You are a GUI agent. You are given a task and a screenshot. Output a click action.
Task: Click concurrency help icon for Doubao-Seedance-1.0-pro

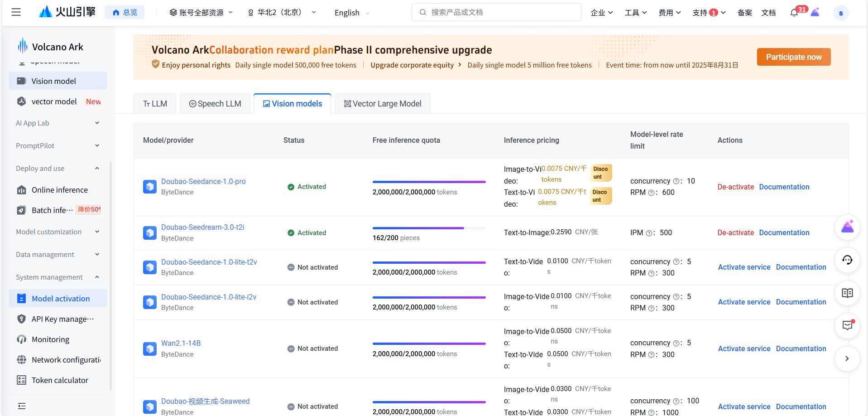[676, 181]
